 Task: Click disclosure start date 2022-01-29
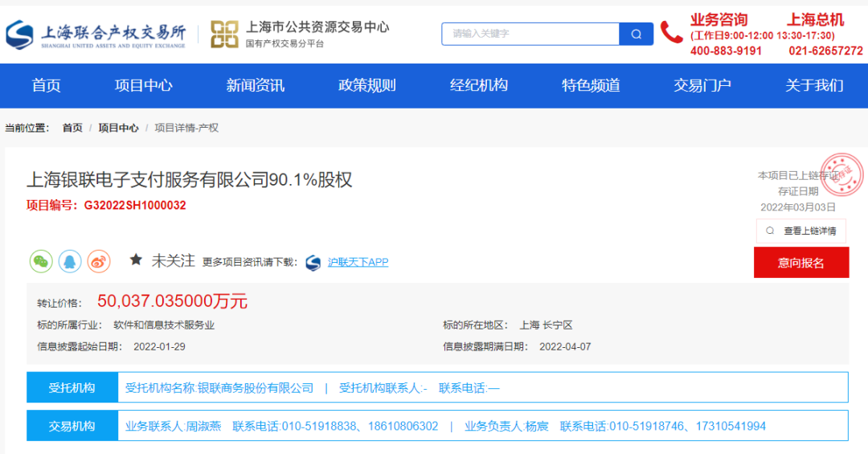[159, 346]
